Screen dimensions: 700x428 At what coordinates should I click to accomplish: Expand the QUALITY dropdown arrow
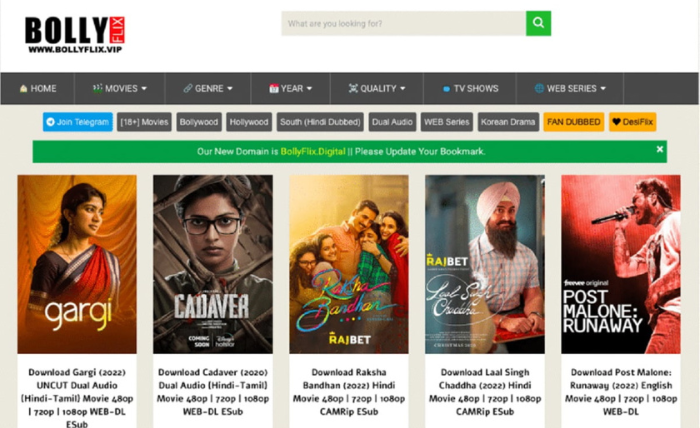(403, 89)
